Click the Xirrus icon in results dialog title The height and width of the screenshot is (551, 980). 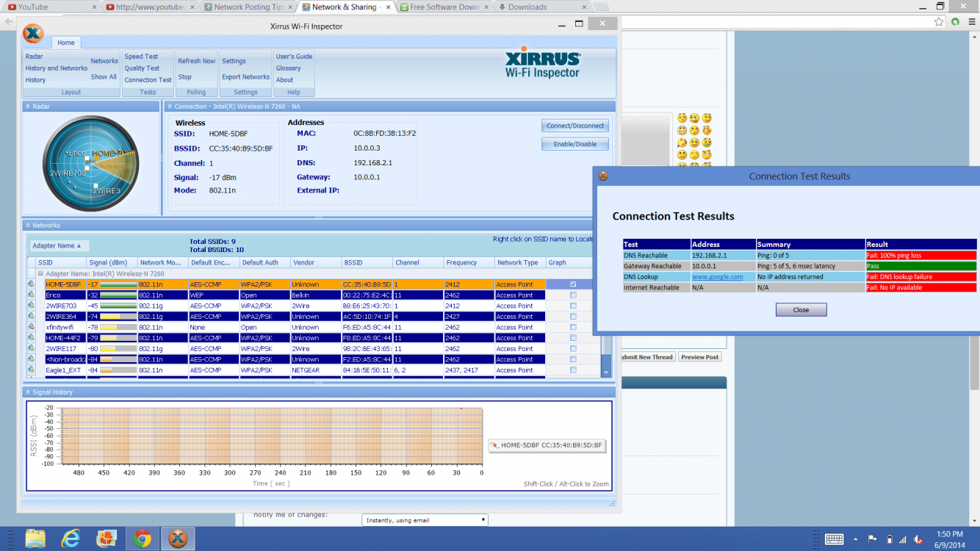pyautogui.click(x=603, y=176)
